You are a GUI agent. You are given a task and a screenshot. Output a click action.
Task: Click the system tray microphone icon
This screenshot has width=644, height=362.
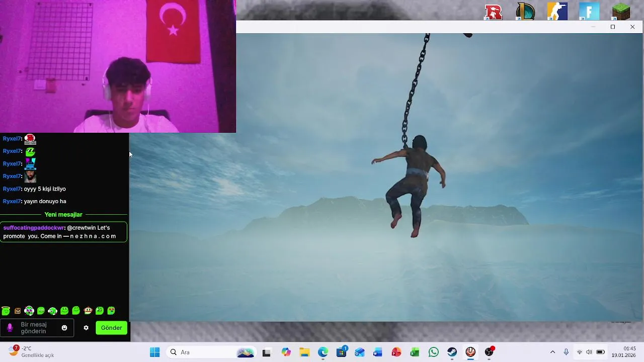566,352
